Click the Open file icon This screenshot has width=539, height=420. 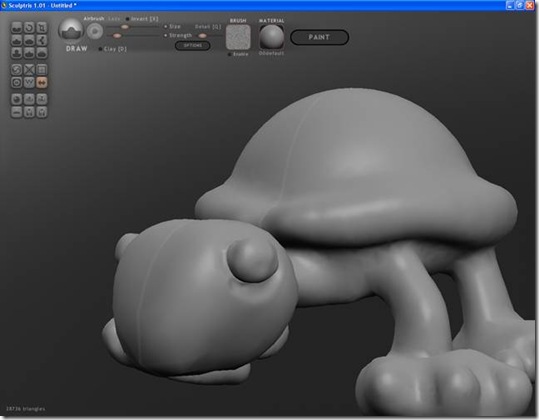[x=29, y=99]
